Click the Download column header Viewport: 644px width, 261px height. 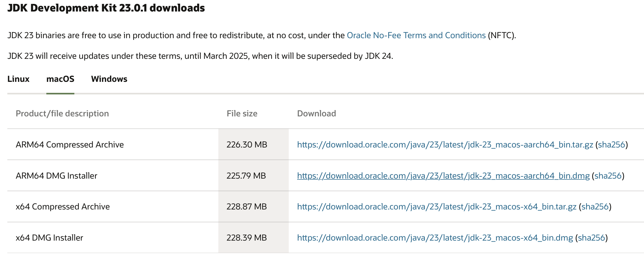coord(317,114)
